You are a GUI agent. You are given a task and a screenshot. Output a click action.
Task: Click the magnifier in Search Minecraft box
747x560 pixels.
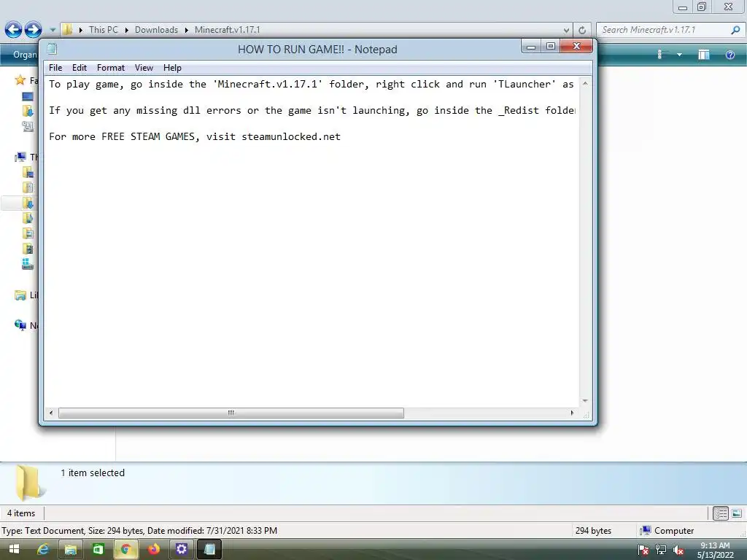[735, 30]
